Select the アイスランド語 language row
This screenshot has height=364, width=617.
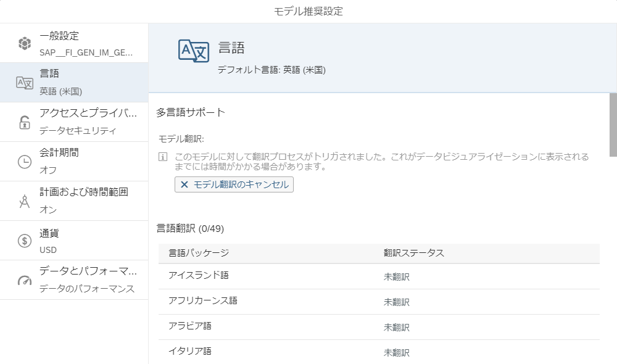click(x=378, y=276)
